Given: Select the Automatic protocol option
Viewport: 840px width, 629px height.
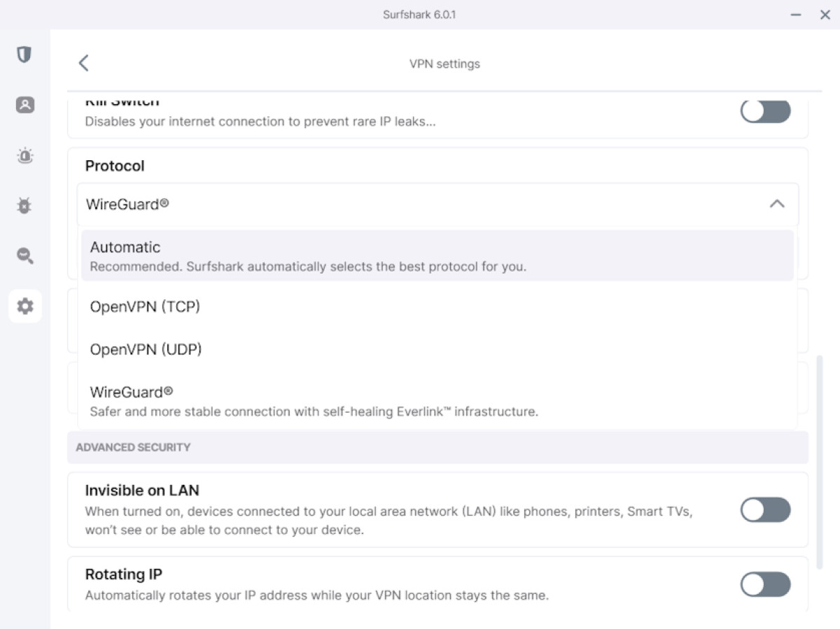Looking at the screenshot, I should tap(437, 256).
